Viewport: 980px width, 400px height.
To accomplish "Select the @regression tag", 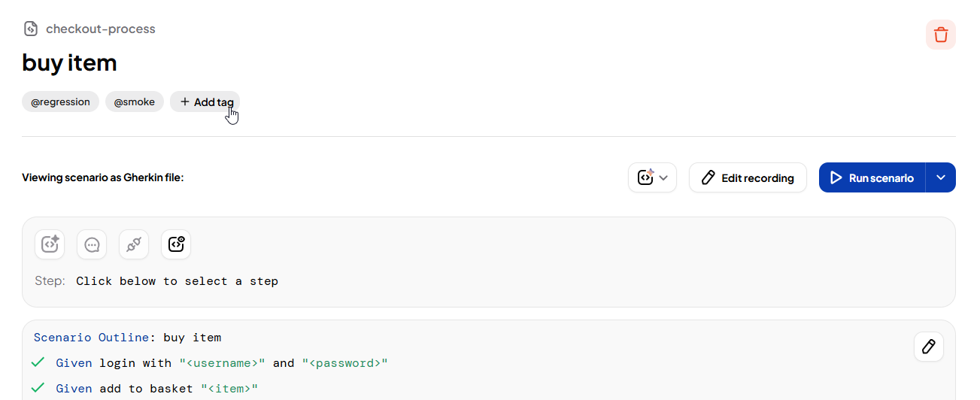I will pyautogui.click(x=60, y=102).
